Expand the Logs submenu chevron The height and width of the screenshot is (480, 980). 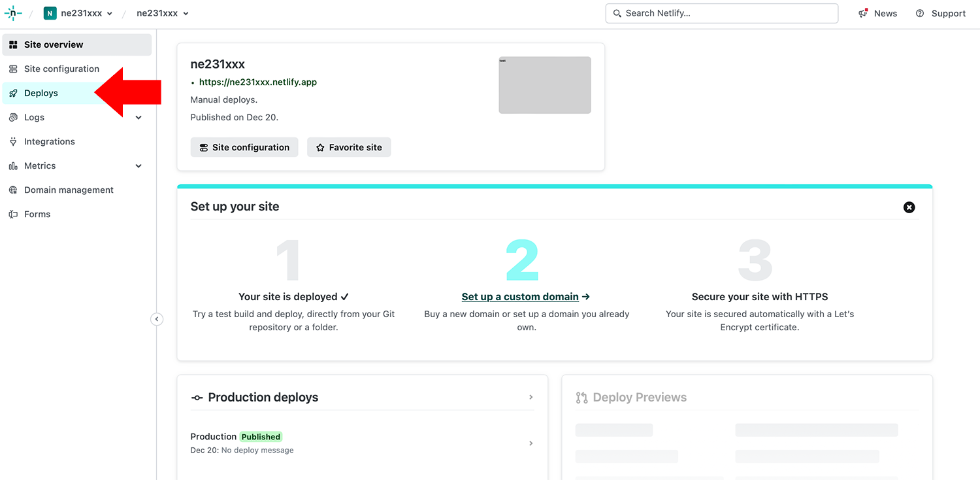coord(139,118)
